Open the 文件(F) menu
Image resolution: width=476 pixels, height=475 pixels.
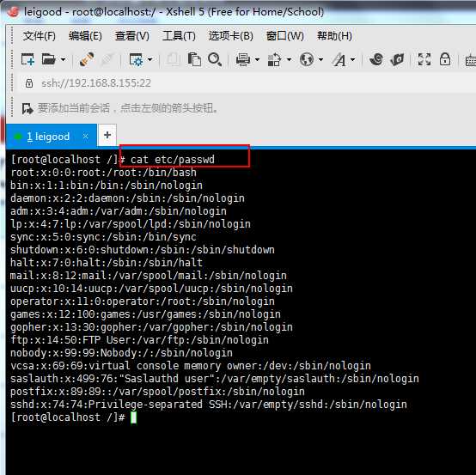pos(40,36)
